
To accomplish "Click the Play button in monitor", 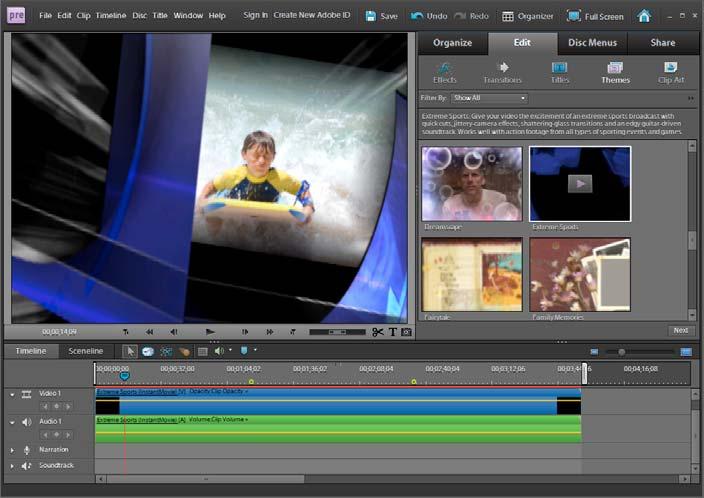I will (210, 332).
